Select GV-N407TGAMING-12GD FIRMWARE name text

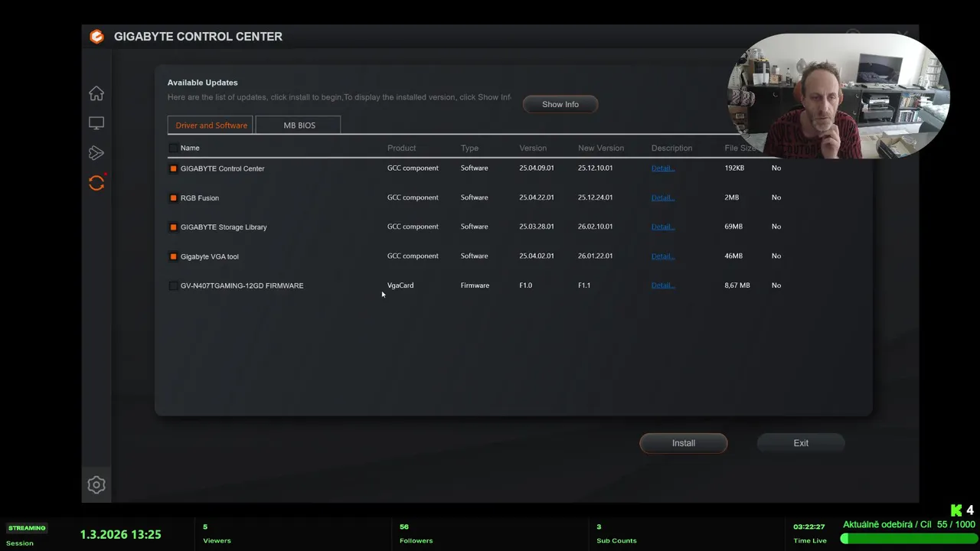pyautogui.click(x=242, y=285)
